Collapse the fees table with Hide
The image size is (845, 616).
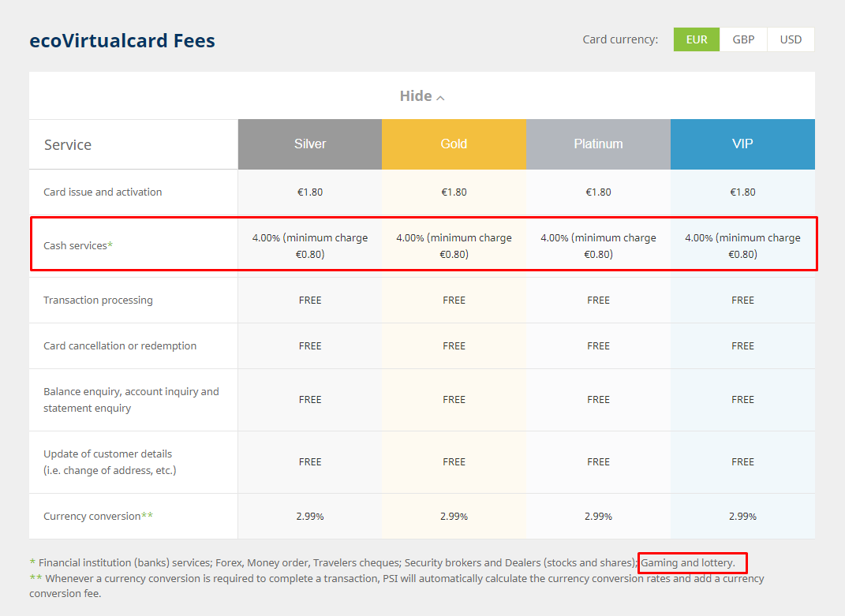422,96
